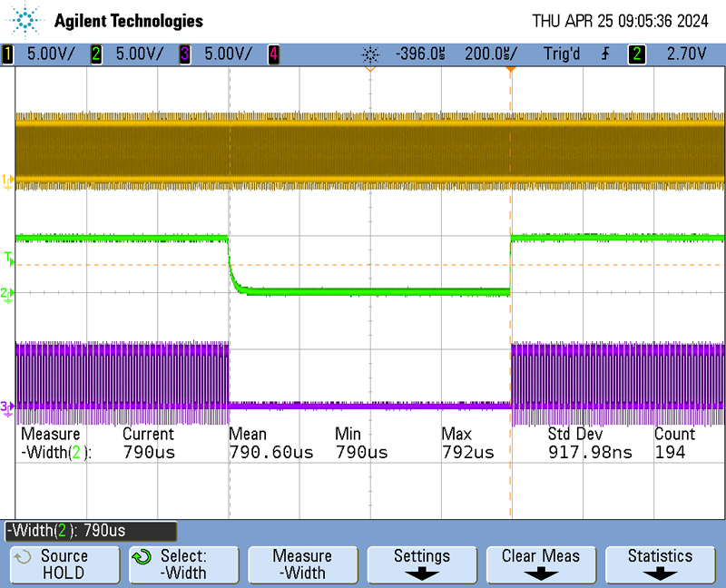Click the rising edge trigger slope icon
The image size is (726, 588).
(604, 54)
